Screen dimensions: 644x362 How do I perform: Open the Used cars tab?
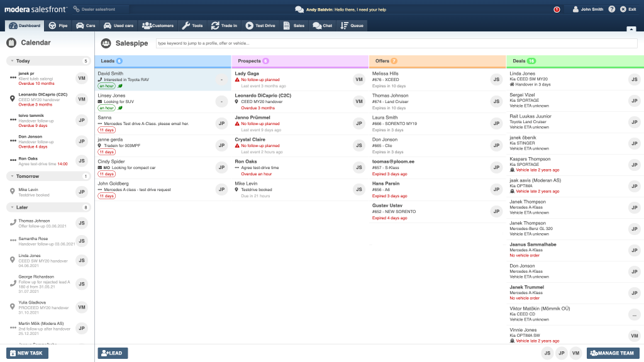tap(118, 26)
